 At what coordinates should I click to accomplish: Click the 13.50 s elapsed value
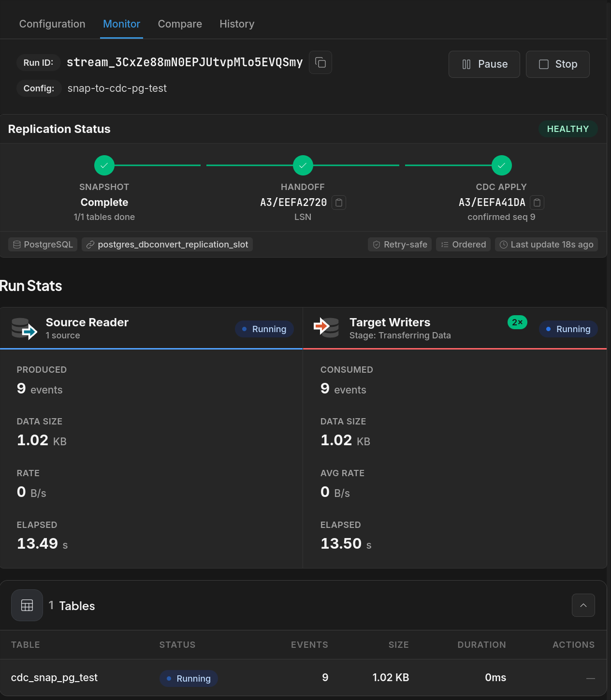coord(346,544)
